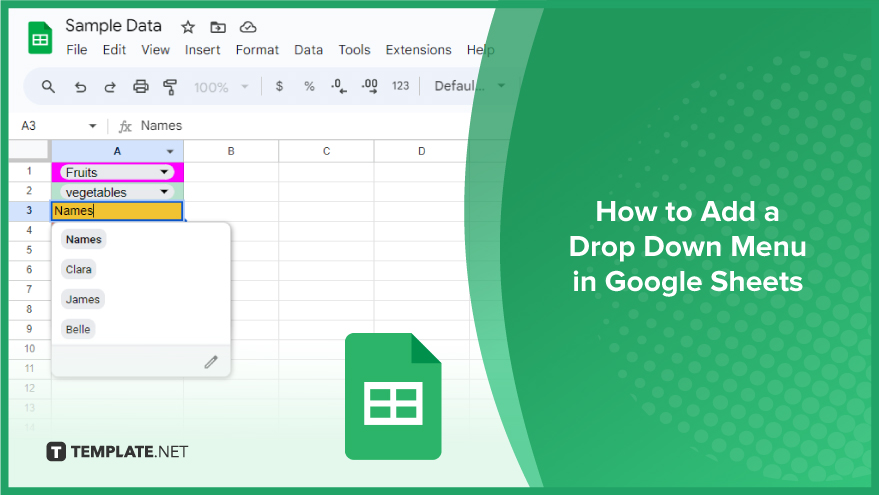This screenshot has width=879, height=495.
Task: Open the Tools menu
Action: [354, 50]
